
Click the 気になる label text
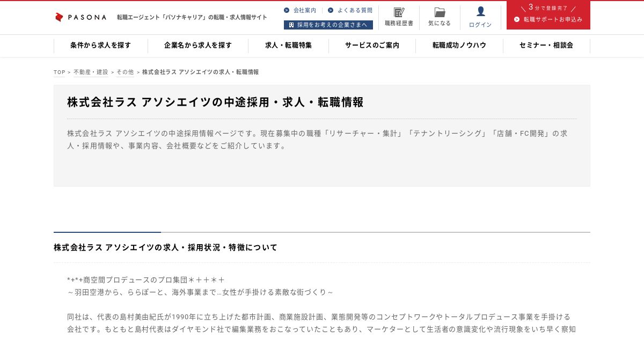[440, 24]
